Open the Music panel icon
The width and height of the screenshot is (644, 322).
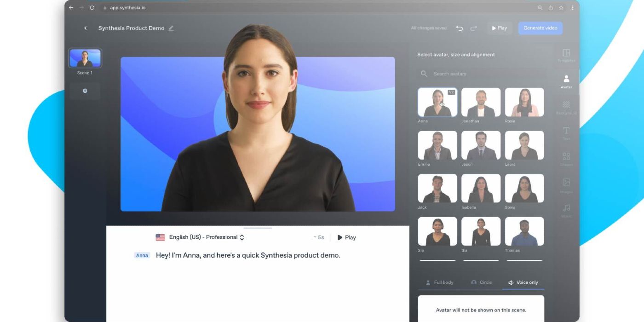click(566, 209)
